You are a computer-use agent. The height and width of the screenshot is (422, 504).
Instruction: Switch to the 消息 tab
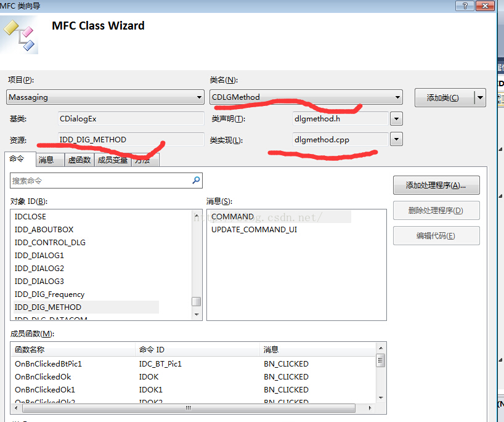(x=50, y=160)
